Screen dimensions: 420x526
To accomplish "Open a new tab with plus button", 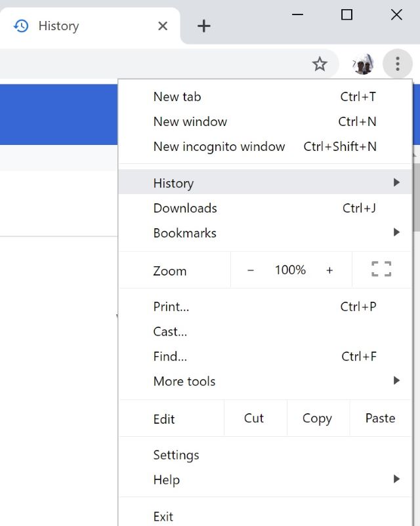I will pos(204,26).
